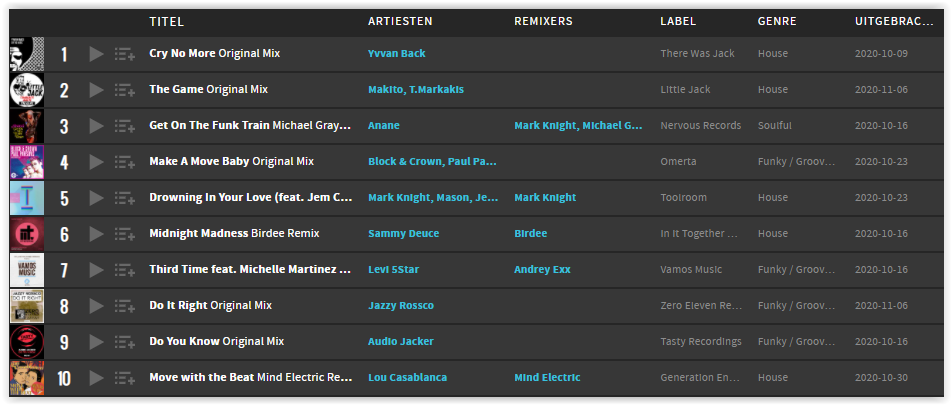Play the Third Time track
The image size is (952, 405).
click(x=97, y=270)
